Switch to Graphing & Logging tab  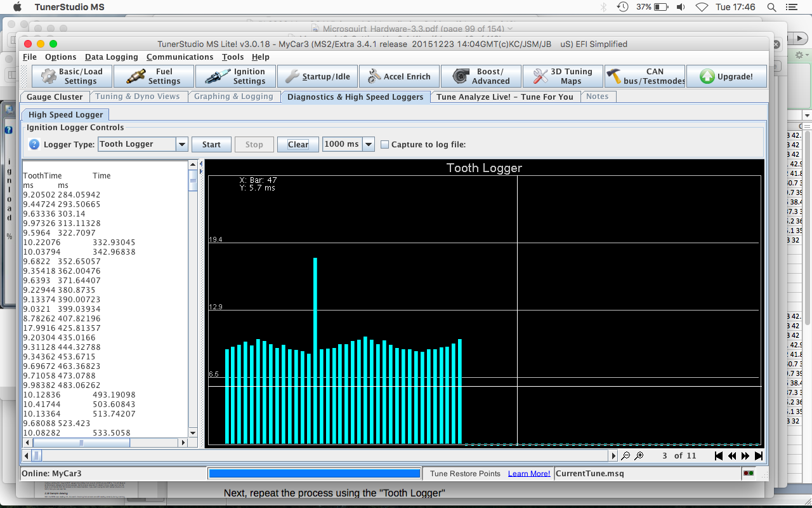(x=233, y=97)
